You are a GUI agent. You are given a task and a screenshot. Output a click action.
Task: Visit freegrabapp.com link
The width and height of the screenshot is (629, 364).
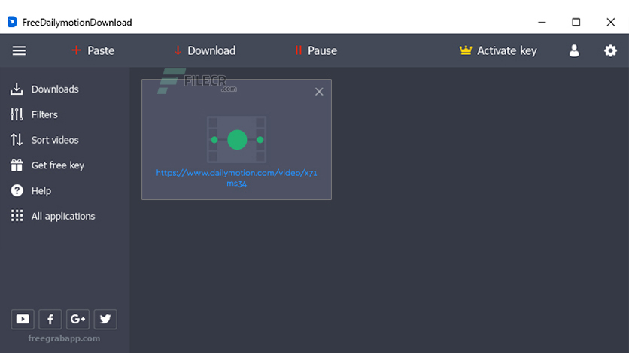[x=64, y=338]
